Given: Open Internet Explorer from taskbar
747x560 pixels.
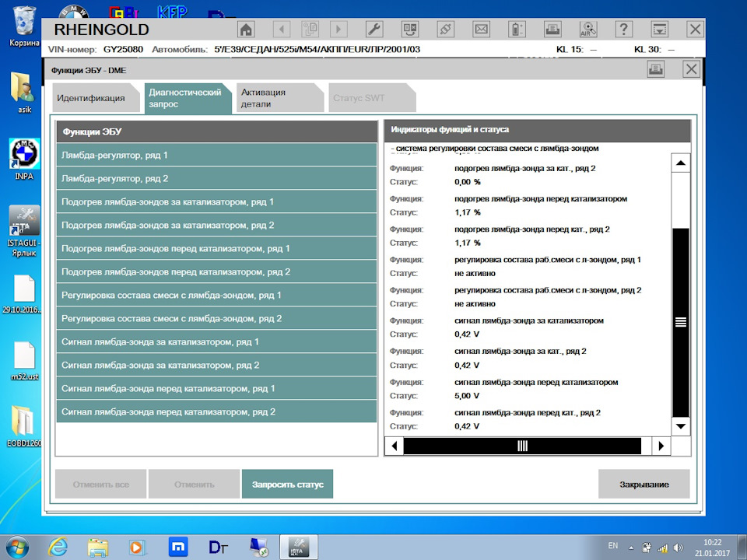Looking at the screenshot, I should coord(58,547).
